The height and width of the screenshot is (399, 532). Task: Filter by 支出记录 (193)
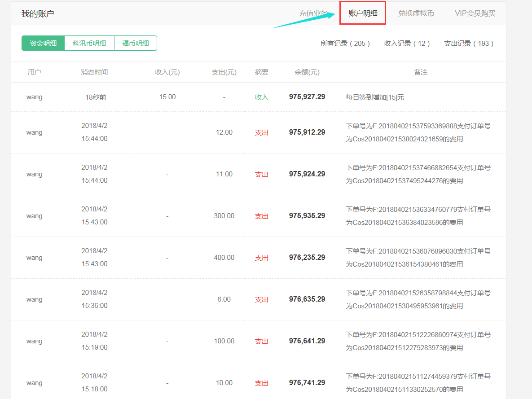[468, 43]
